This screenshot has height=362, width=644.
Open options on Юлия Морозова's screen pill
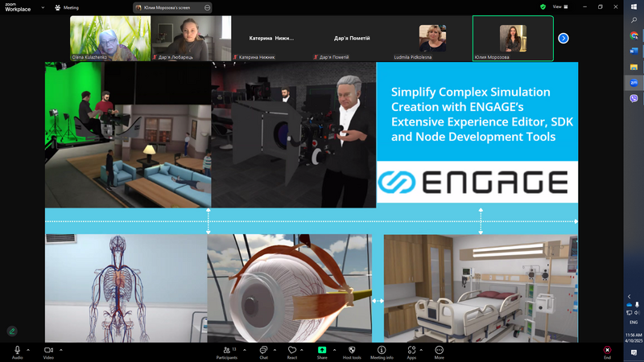[x=207, y=7]
